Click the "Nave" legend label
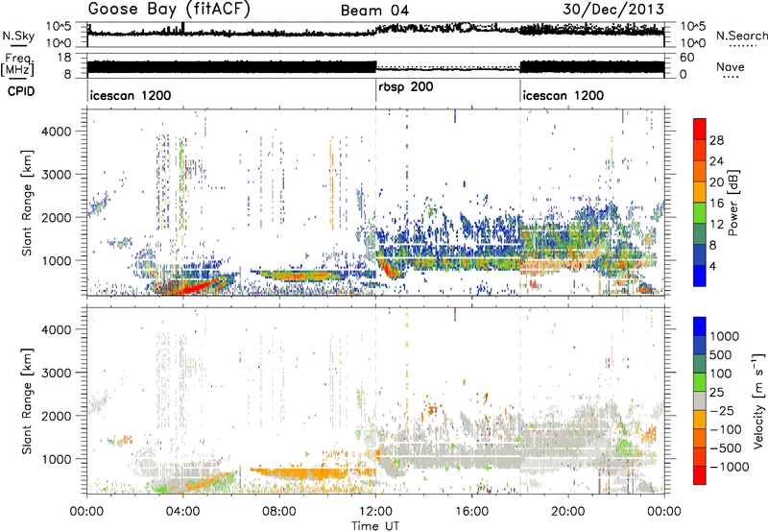The height and width of the screenshot is (532, 768). click(731, 66)
